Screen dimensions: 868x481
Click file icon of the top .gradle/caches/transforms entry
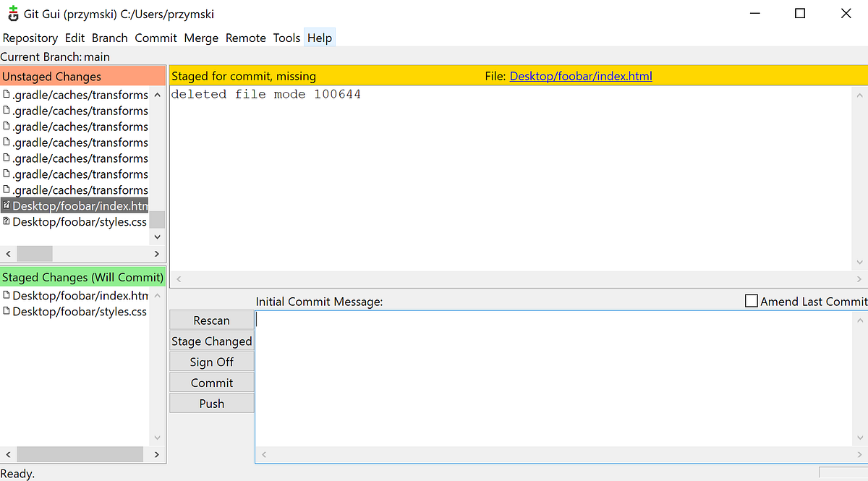coord(6,94)
